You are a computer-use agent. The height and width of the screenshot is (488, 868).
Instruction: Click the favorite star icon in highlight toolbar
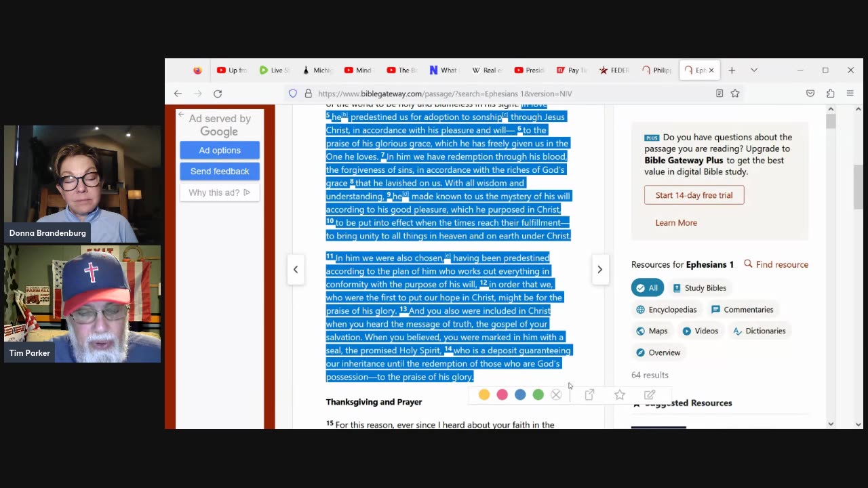[x=620, y=394]
